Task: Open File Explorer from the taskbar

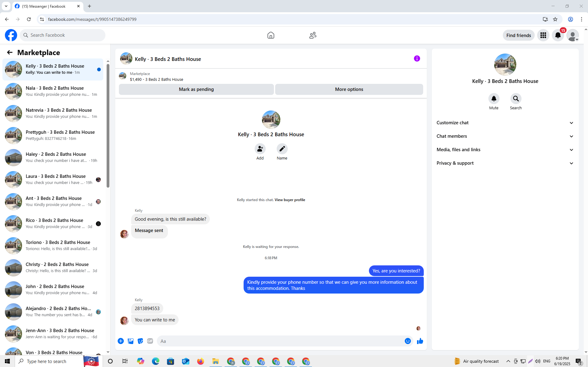Action: tap(215, 361)
